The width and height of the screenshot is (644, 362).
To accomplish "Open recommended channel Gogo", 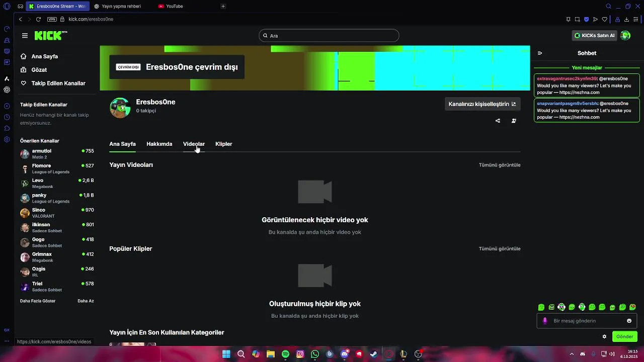I will click(x=57, y=242).
